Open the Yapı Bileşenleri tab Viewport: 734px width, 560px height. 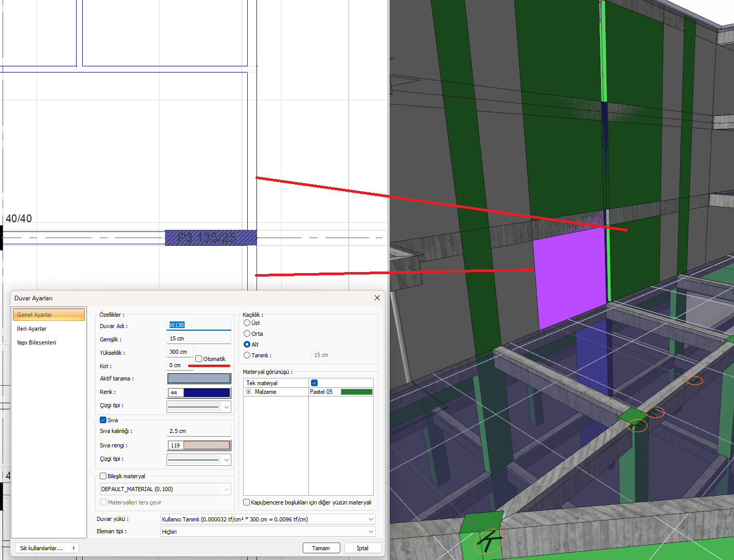36,342
